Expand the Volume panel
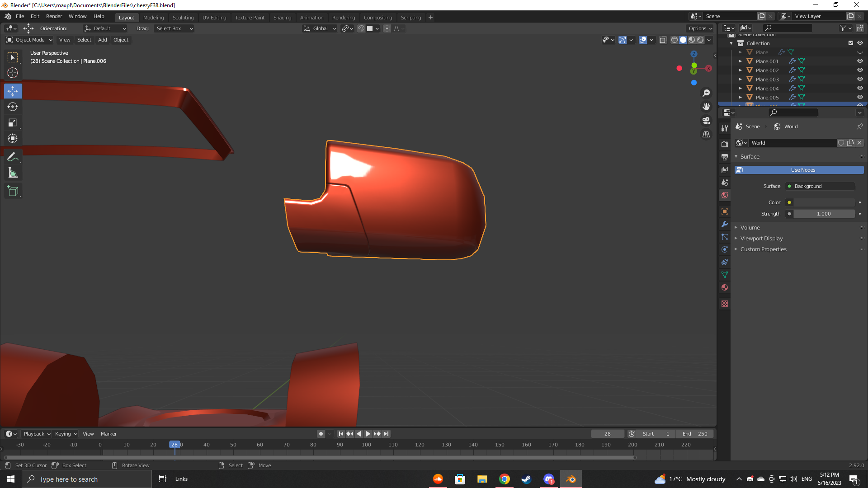This screenshot has width=868, height=488. tap(750, 228)
